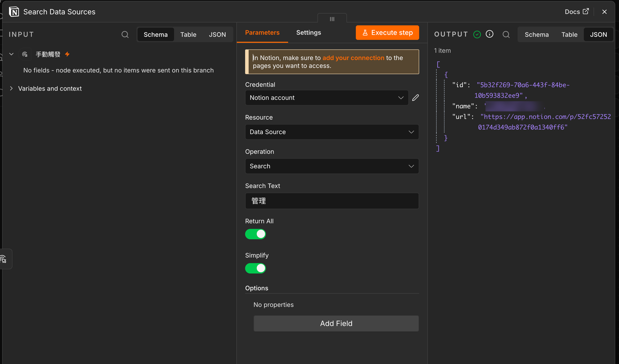Open the Settings tab
619x364 pixels.
click(x=309, y=32)
